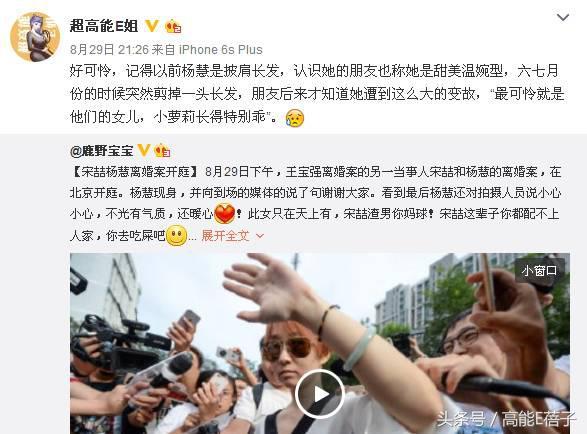Image resolution: width=587 pixels, height=434 pixels.
Task: Click the membership crown badge beside 鹿野宝宝
Action: (162, 151)
